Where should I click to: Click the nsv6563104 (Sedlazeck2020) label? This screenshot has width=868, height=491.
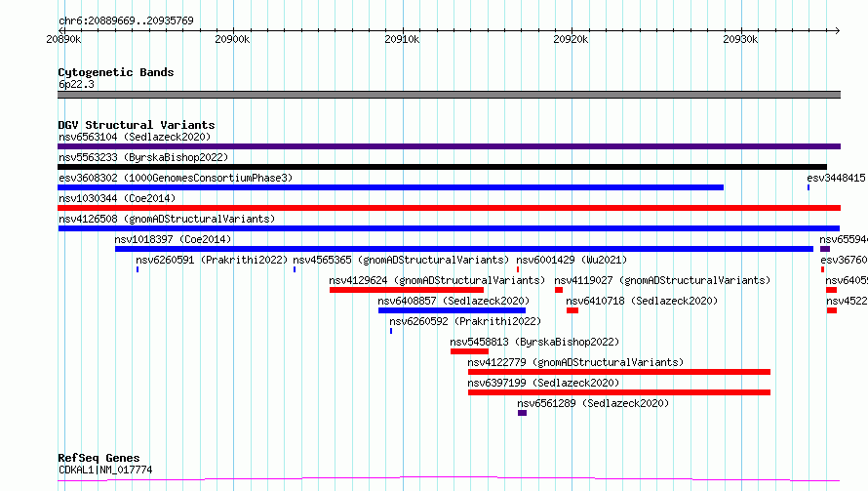click(135, 137)
